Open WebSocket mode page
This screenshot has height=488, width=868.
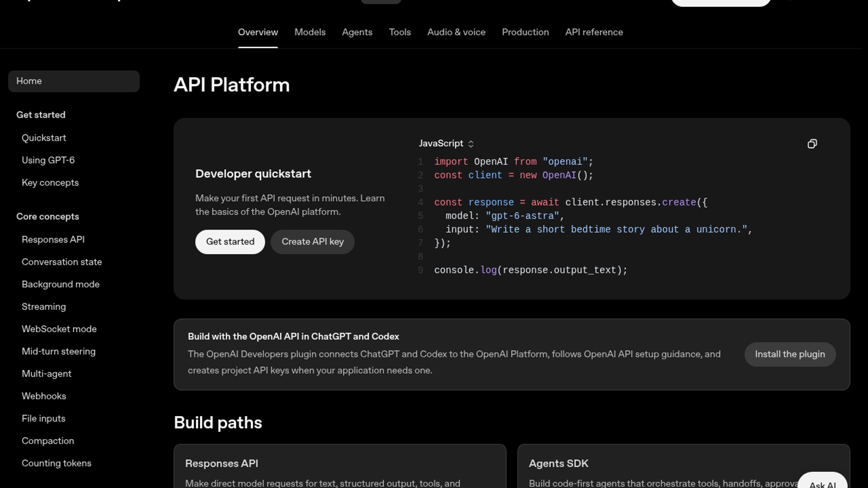click(x=59, y=329)
